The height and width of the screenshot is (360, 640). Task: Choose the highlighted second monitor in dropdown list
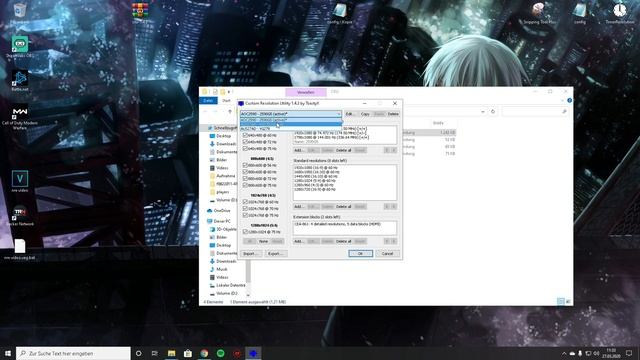pos(291,124)
